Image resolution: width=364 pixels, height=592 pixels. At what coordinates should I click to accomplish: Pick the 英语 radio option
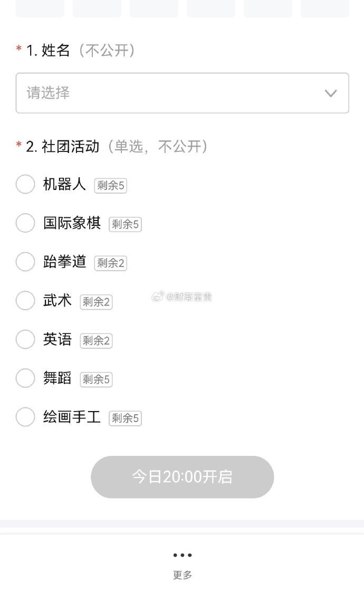click(x=25, y=339)
